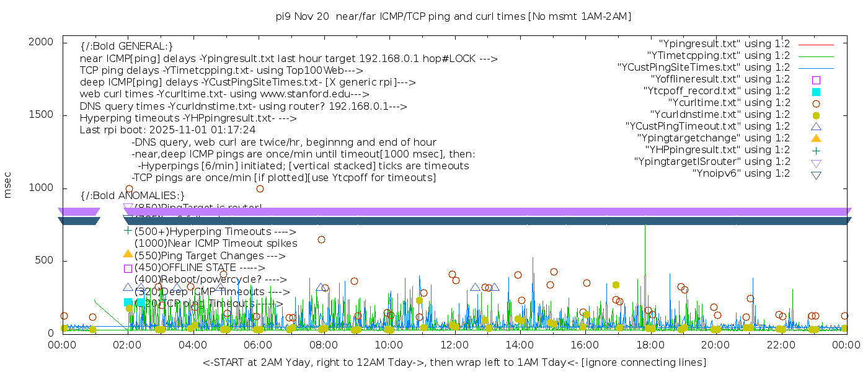Select the yellow dot Ycurldnstime legend marker
868x372 pixels.
point(816,115)
